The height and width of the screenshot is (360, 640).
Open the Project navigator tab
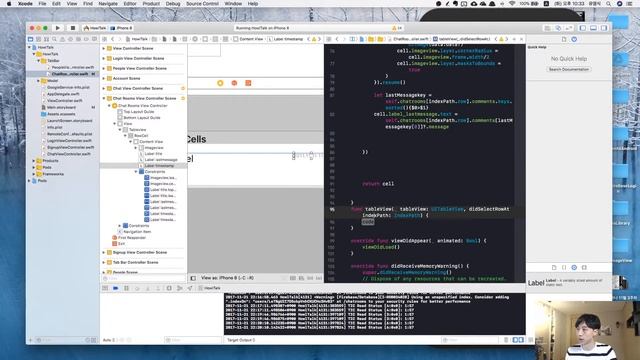[x=30, y=39]
